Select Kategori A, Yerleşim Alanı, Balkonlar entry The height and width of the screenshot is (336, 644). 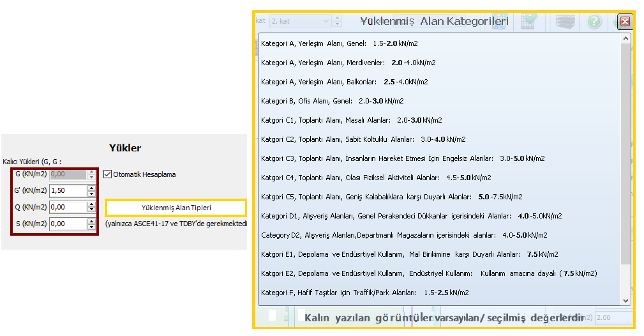coord(344,82)
